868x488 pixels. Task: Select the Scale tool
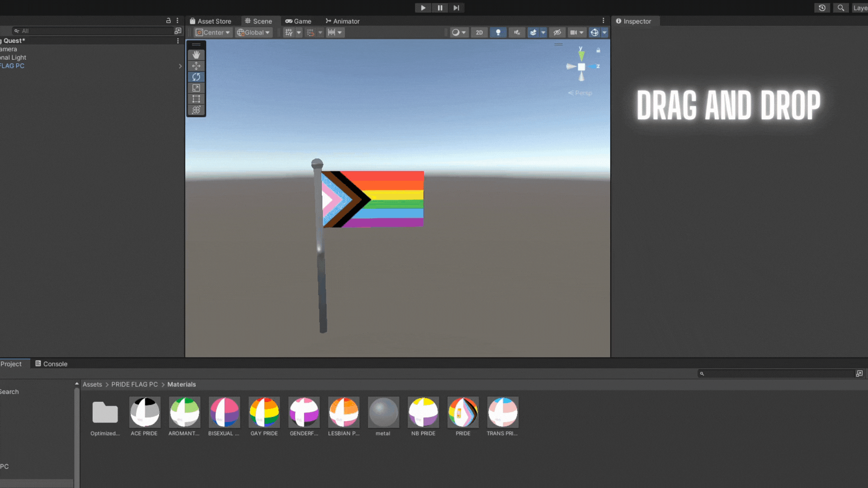[196, 88]
